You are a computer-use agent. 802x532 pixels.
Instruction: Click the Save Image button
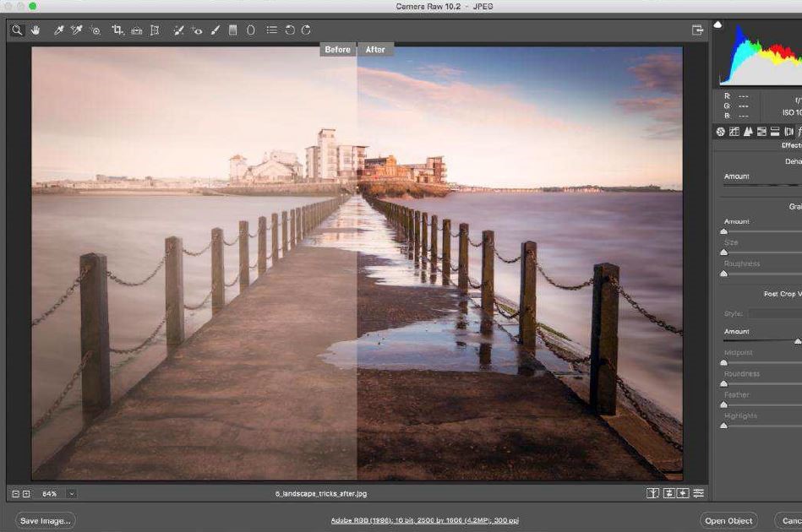pyautogui.click(x=45, y=521)
